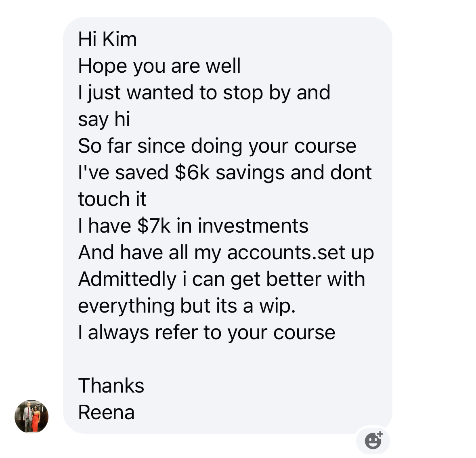Select the words "touch it"
Screen dimensions: 476x458
pos(112,199)
